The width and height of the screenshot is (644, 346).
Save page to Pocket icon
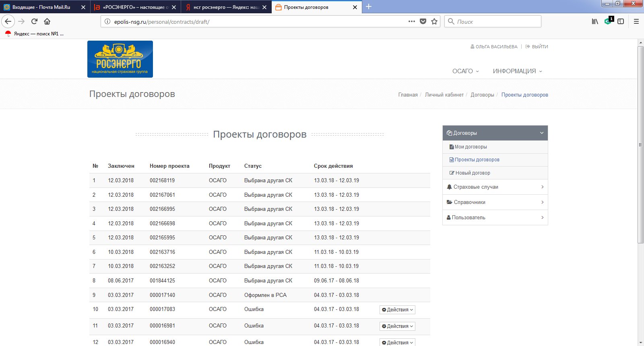click(x=423, y=21)
